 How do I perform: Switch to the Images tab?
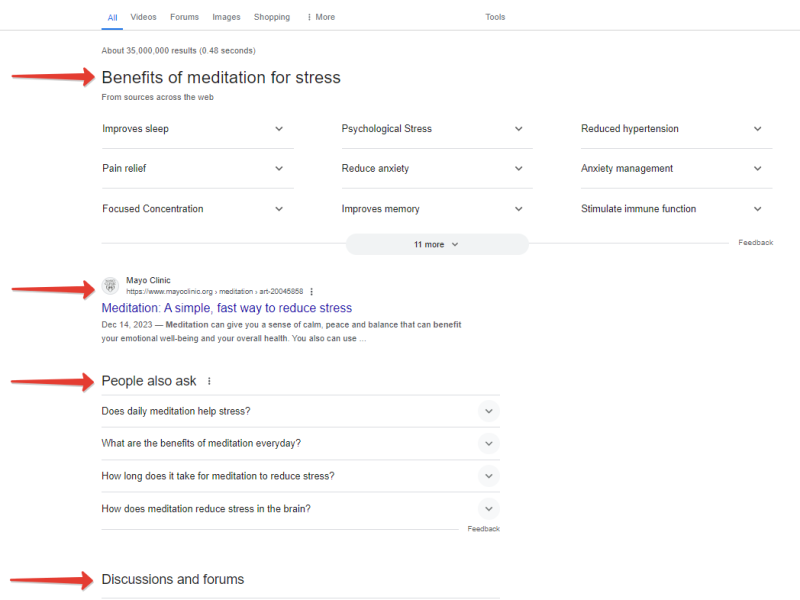click(x=226, y=17)
